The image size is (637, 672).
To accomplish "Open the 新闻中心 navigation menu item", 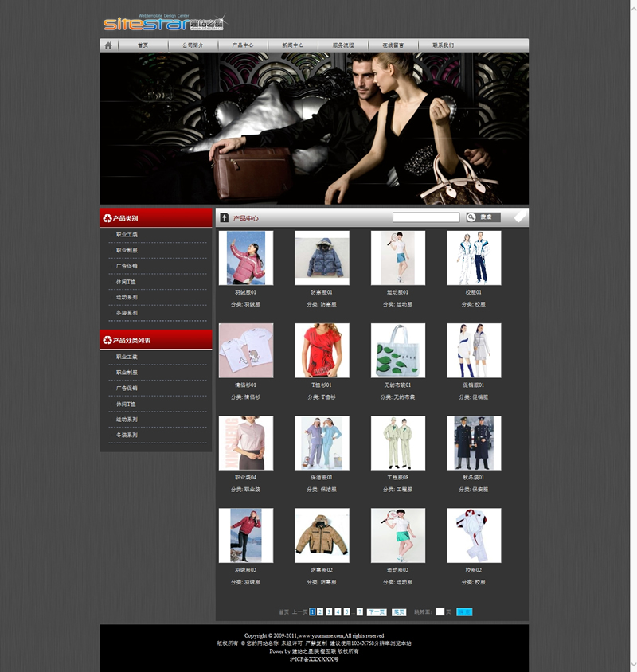I will [292, 45].
